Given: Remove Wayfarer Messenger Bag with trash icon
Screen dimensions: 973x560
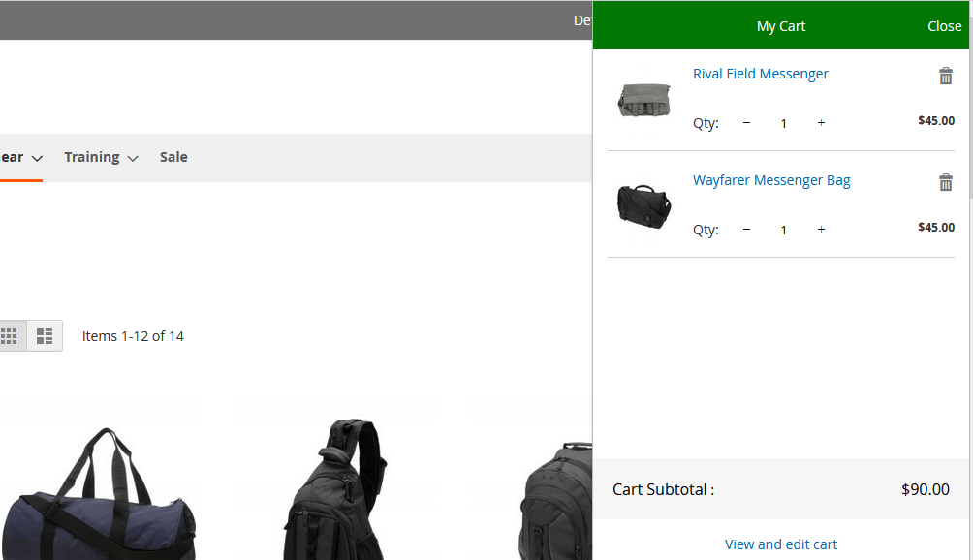Looking at the screenshot, I should tap(946, 183).
